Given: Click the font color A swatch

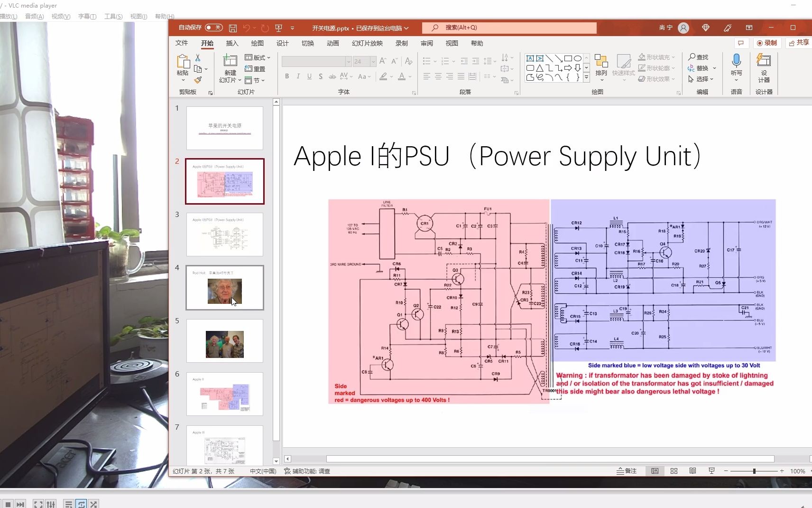Looking at the screenshot, I should coord(402,76).
